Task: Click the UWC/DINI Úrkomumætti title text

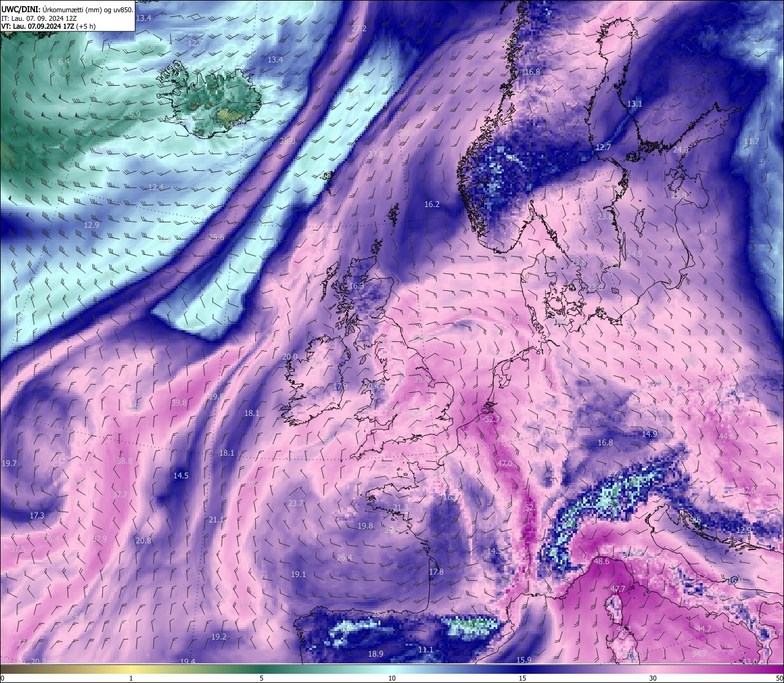Action: coord(67,9)
